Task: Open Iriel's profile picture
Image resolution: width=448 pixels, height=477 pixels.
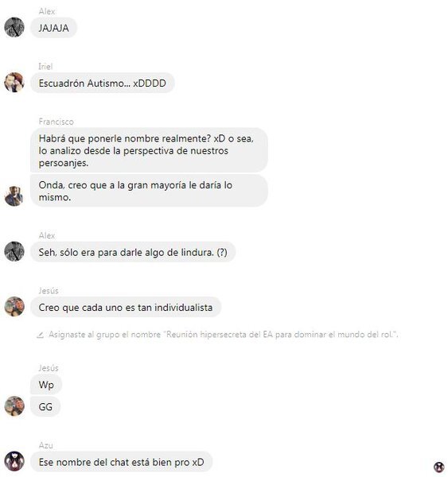Action: pos(14,83)
